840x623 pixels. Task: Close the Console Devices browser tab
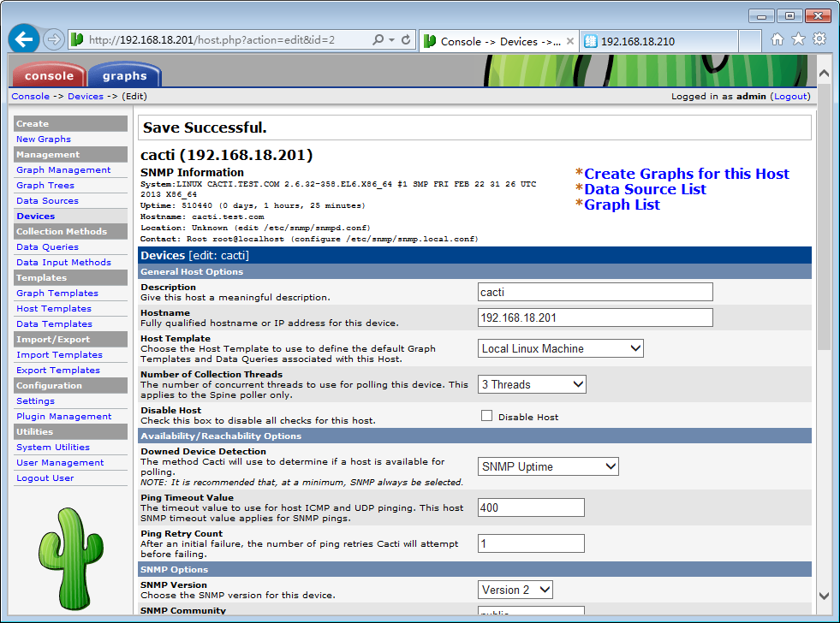coord(570,41)
